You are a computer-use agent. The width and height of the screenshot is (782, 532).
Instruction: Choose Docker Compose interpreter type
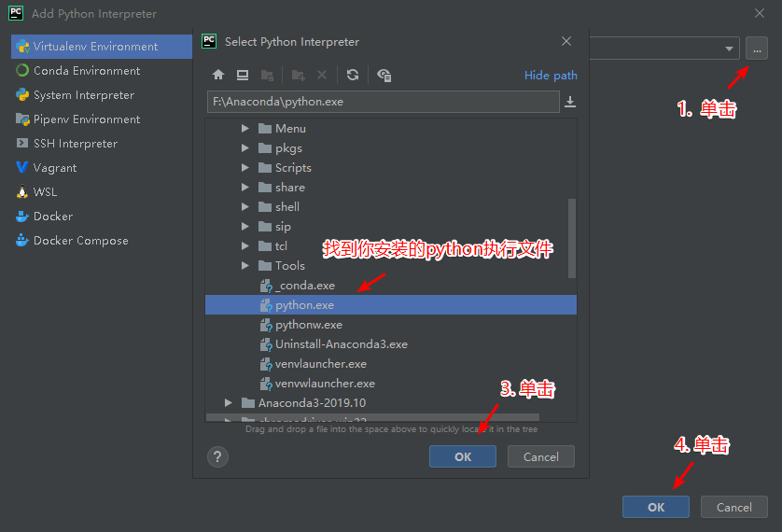pyautogui.click(x=80, y=241)
